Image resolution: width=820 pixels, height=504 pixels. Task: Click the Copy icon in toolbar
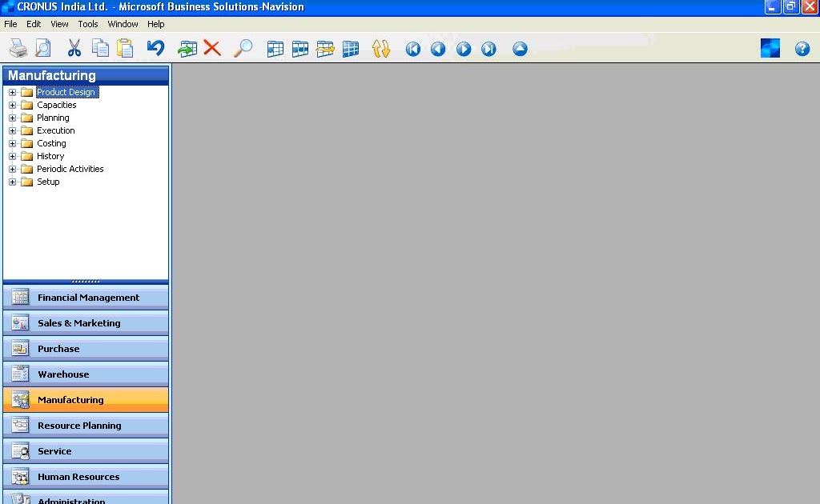[x=100, y=49]
